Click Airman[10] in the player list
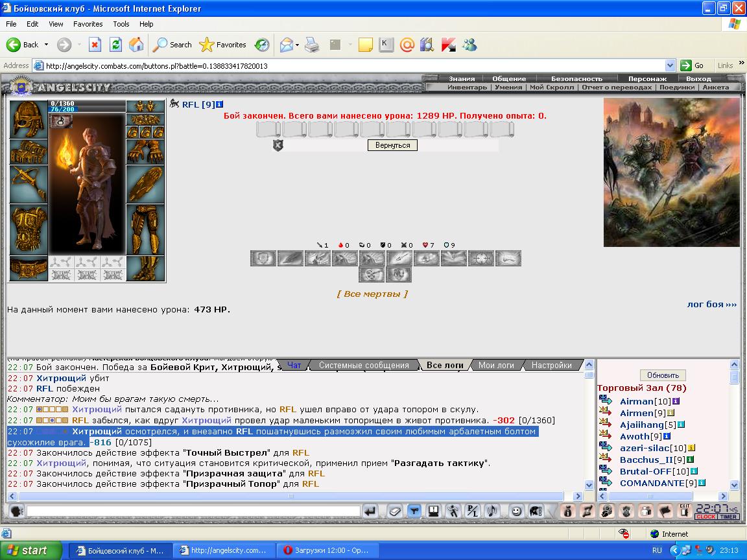Screen dimensions: 747x560 click(x=645, y=401)
